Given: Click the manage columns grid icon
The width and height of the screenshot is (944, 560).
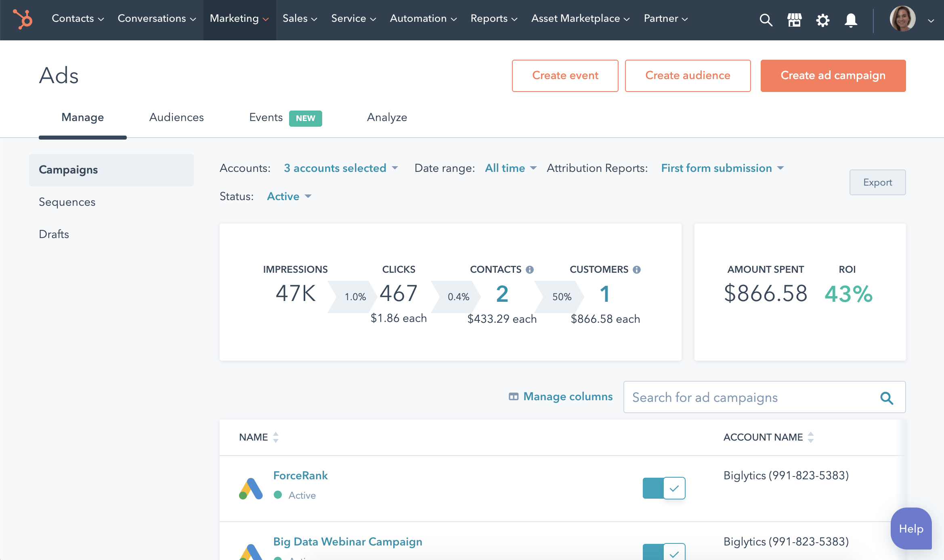Looking at the screenshot, I should tap(513, 396).
